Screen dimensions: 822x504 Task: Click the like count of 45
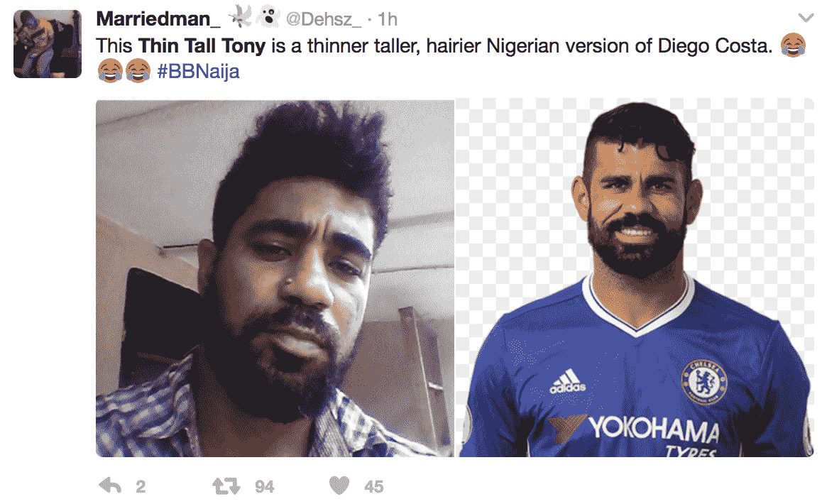(373, 487)
